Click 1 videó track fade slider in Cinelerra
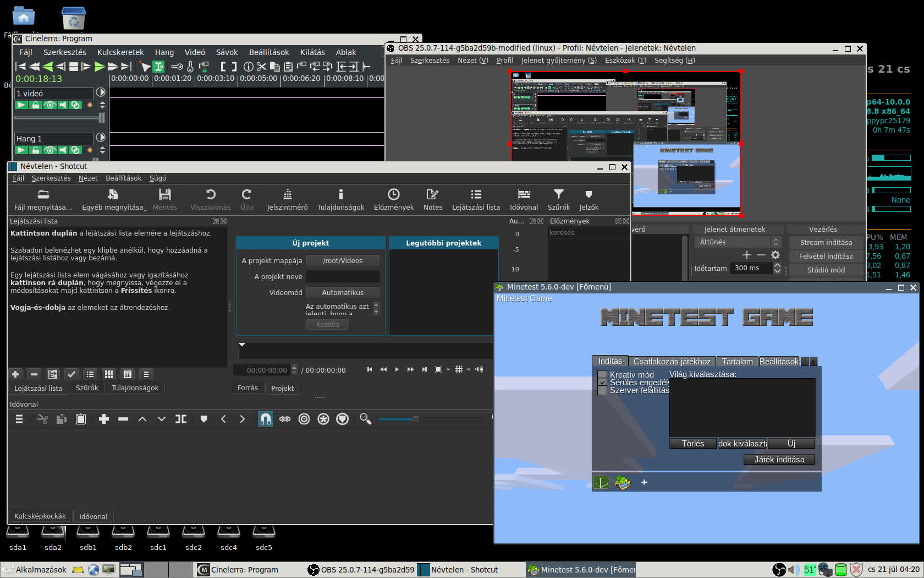 pyautogui.click(x=59, y=118)
